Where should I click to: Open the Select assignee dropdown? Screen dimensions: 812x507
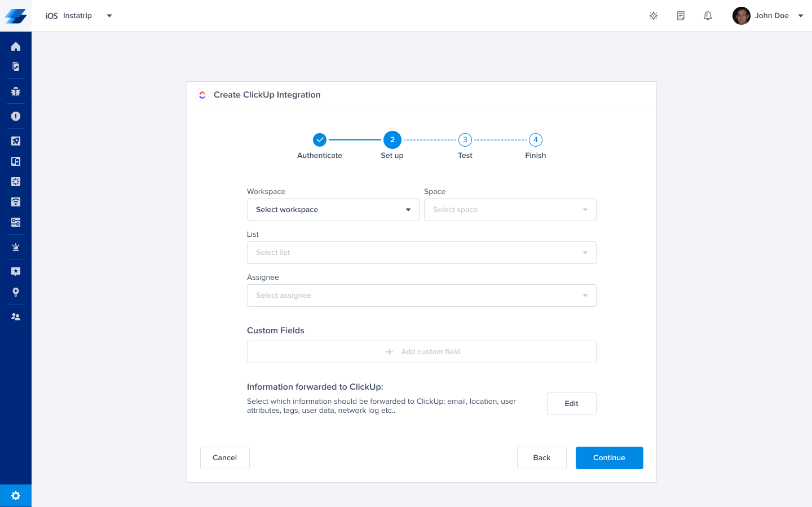tap(422, 296)
